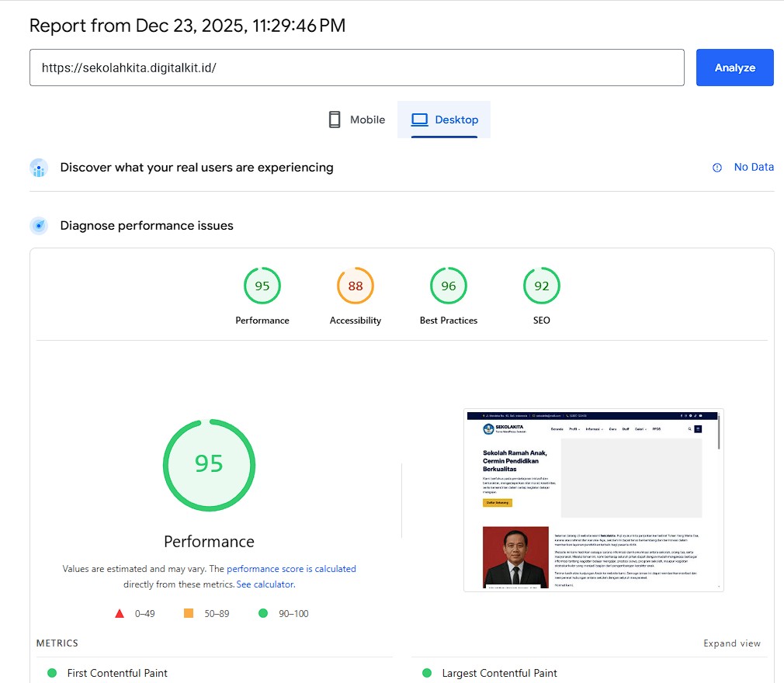Jump to Performance score gauge 95
The height and width of the screenshot is (683, 784).
262,286
